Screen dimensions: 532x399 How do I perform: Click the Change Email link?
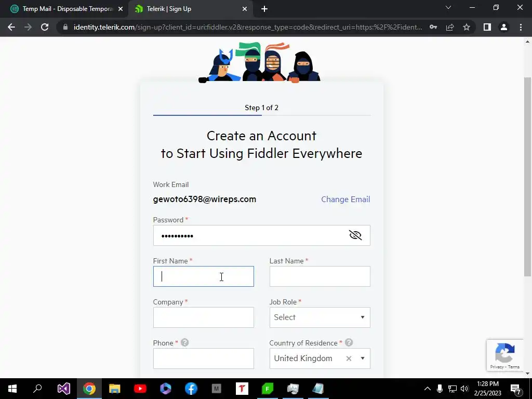[x=345, y=199]
